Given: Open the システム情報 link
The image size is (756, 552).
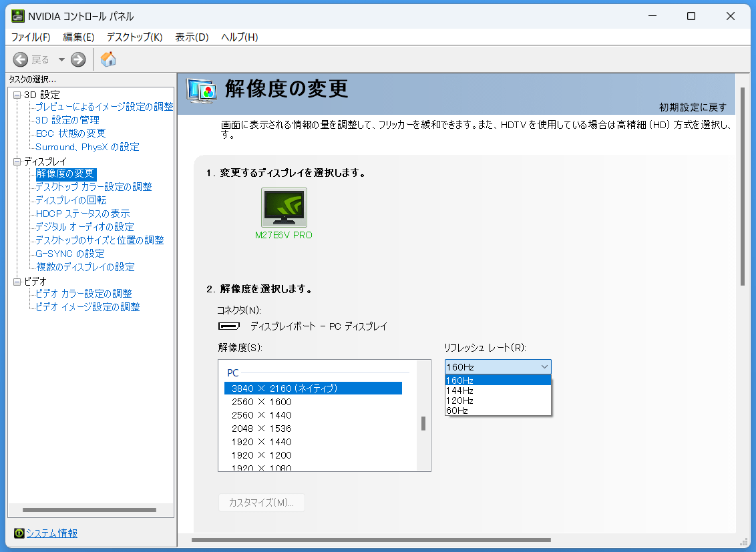Looking at the screenshot, I should 51,533.
